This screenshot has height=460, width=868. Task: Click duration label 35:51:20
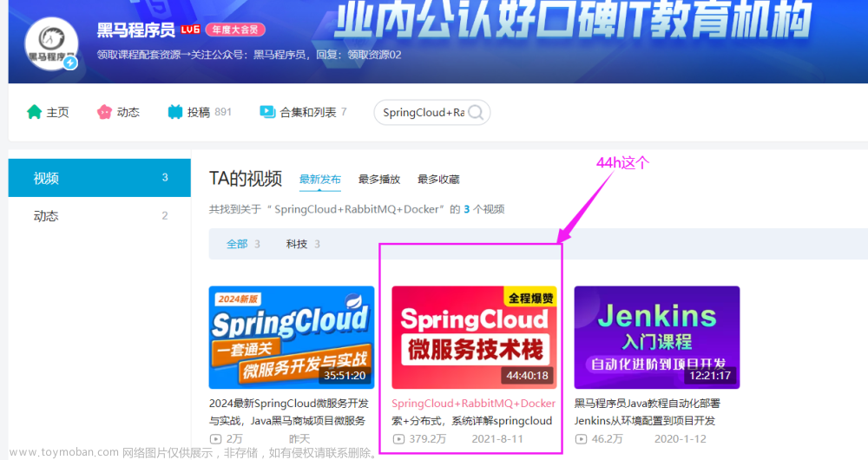[345, 375]
